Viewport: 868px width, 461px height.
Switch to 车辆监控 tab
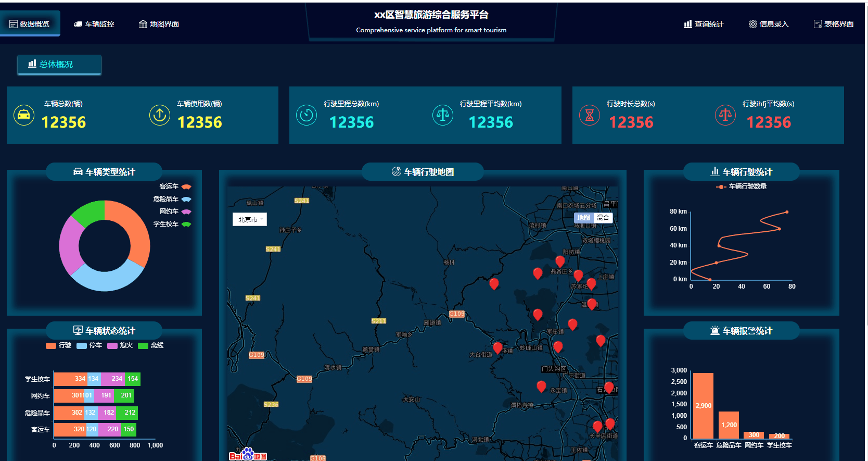(x=94, y=24)
